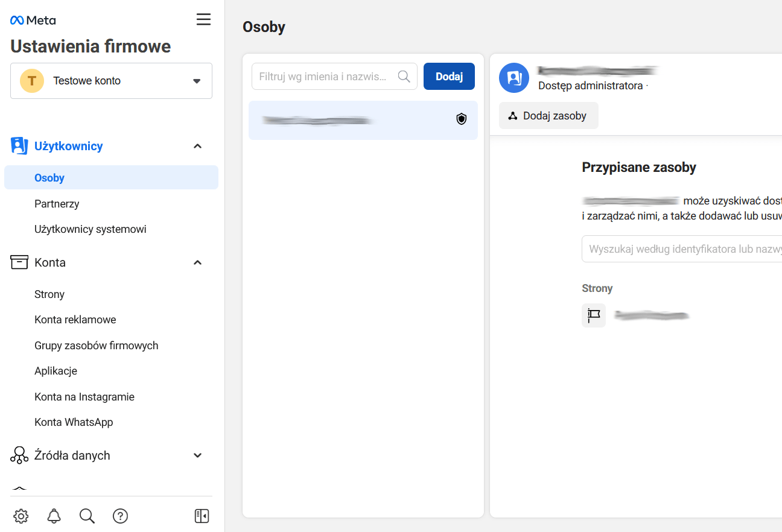This screenshot has height=532, width=782.
Task: Click the admin shield icon in person row
Action: pyautogui.click(x=462, y=119)
